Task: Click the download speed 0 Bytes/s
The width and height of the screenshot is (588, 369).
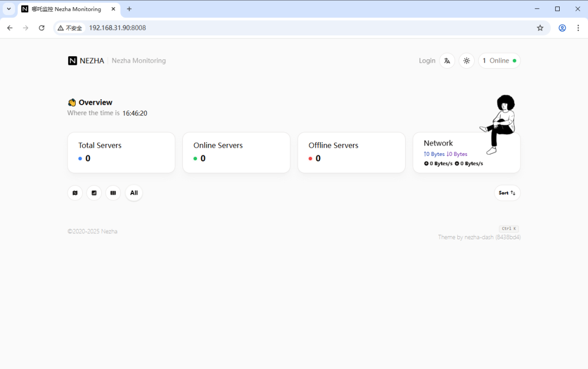Action: 469,164
